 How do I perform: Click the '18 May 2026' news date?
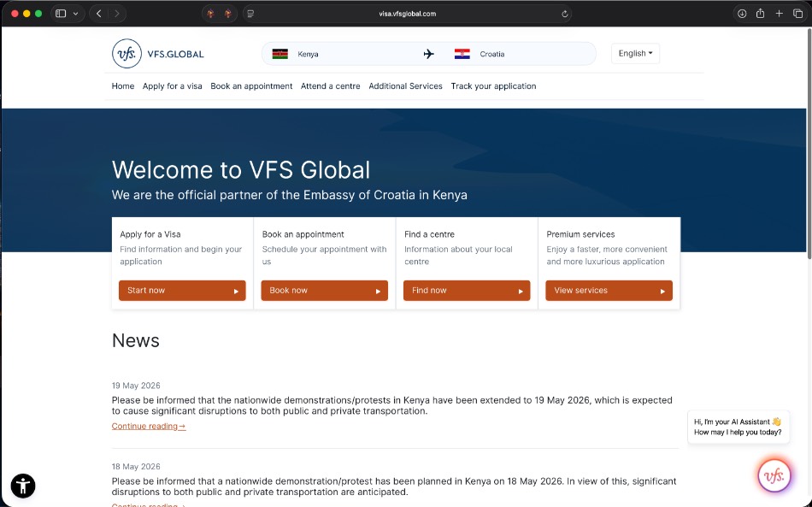click(x=136, y=467)
